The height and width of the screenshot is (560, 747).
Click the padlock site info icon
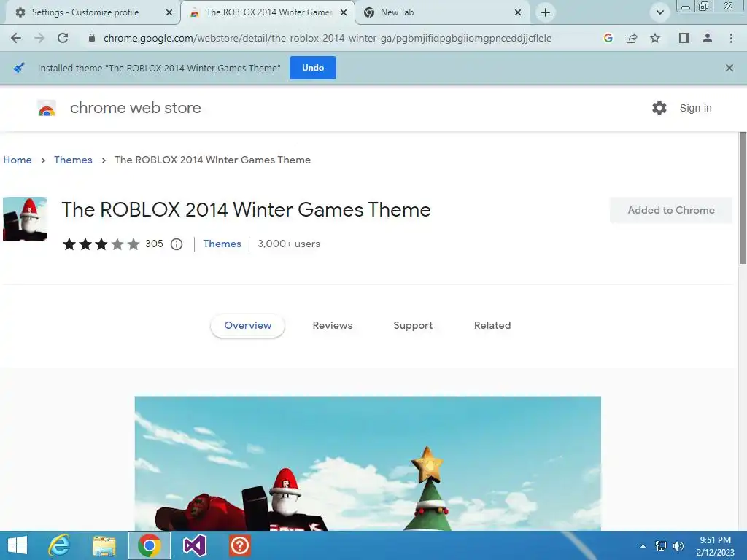(x=92, y=38)
